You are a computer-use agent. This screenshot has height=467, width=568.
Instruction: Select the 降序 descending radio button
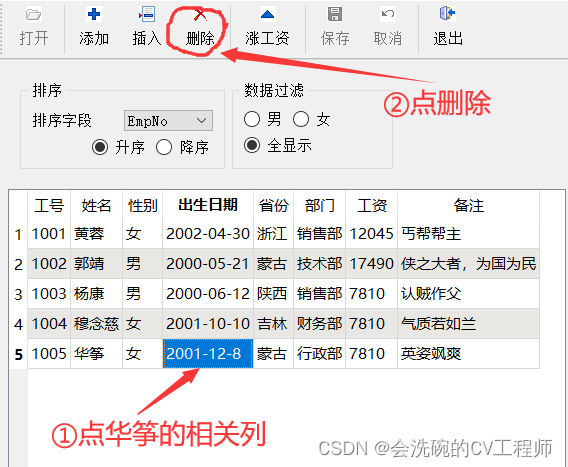pyautogui.click(x=164, y=147)
